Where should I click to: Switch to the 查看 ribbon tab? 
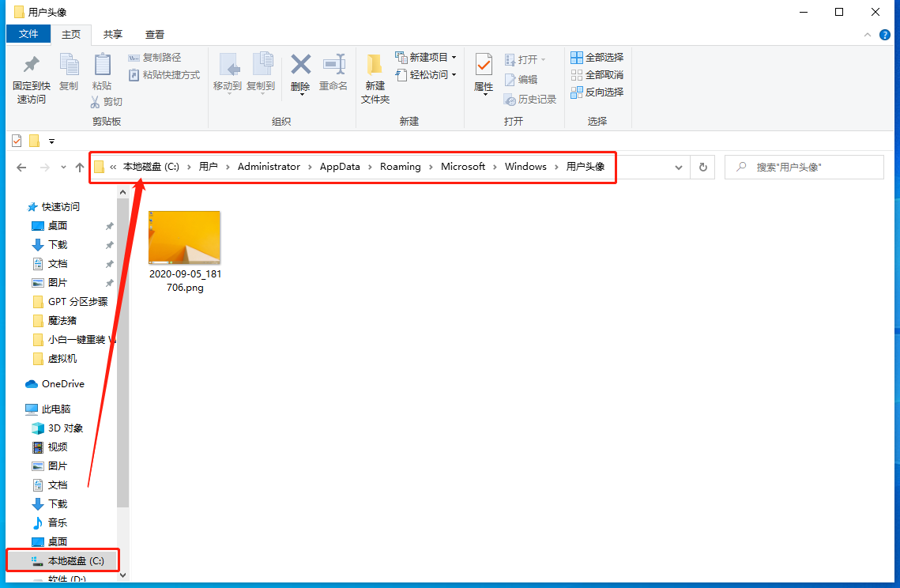154,34
